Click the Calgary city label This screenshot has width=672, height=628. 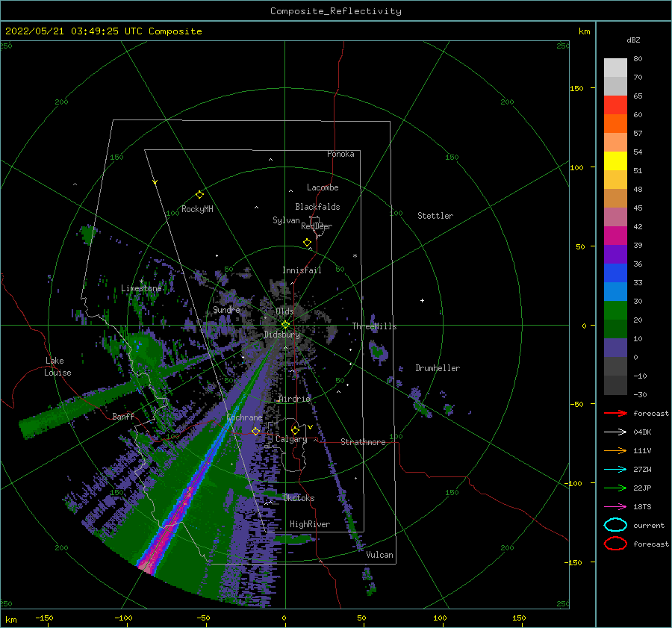tap(291, 439)
